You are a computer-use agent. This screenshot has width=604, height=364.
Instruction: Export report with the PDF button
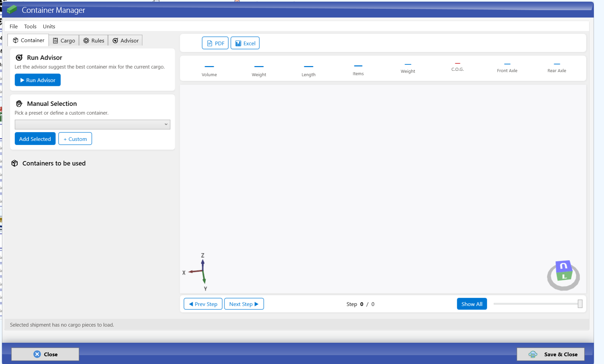point(215,43)
